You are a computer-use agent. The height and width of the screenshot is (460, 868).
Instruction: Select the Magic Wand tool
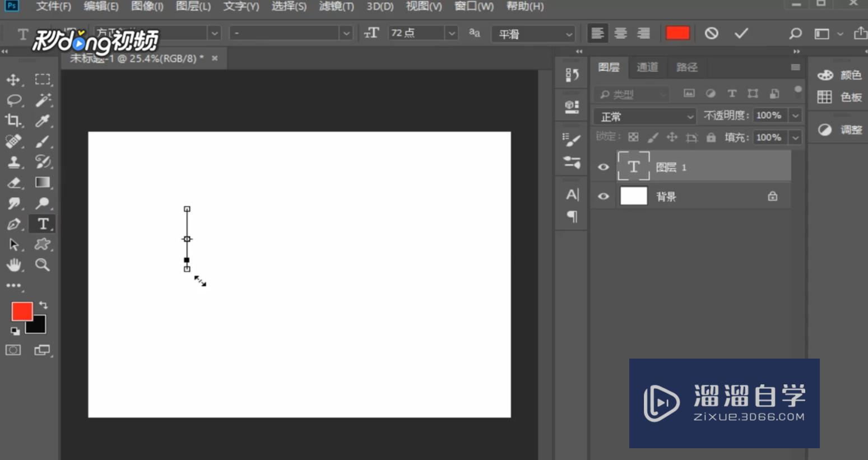pos(43,100)
